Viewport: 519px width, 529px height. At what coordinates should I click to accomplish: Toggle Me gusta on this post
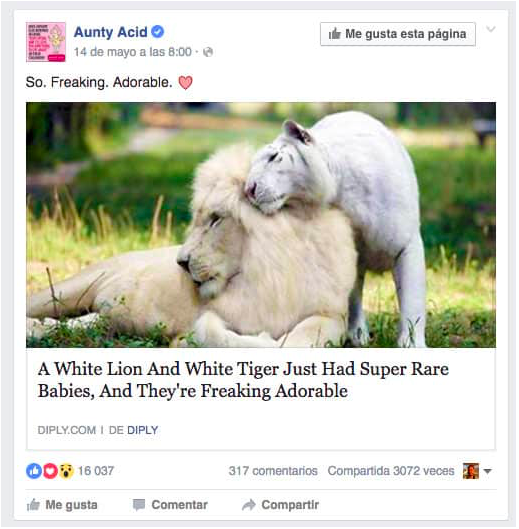(x=62, y=505)
